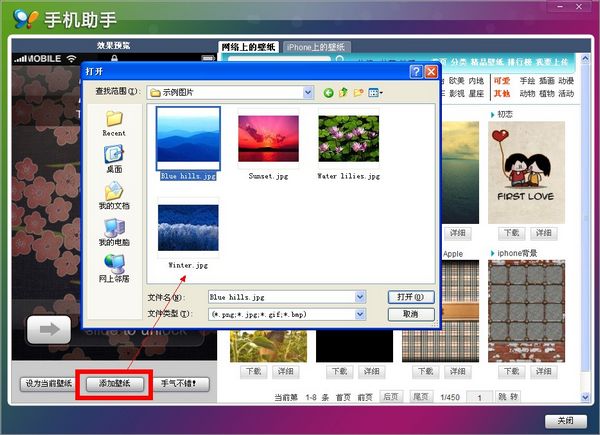
Task: Open the brick grid iphone背景 thumbnail
Action: (x=527, y=311)
